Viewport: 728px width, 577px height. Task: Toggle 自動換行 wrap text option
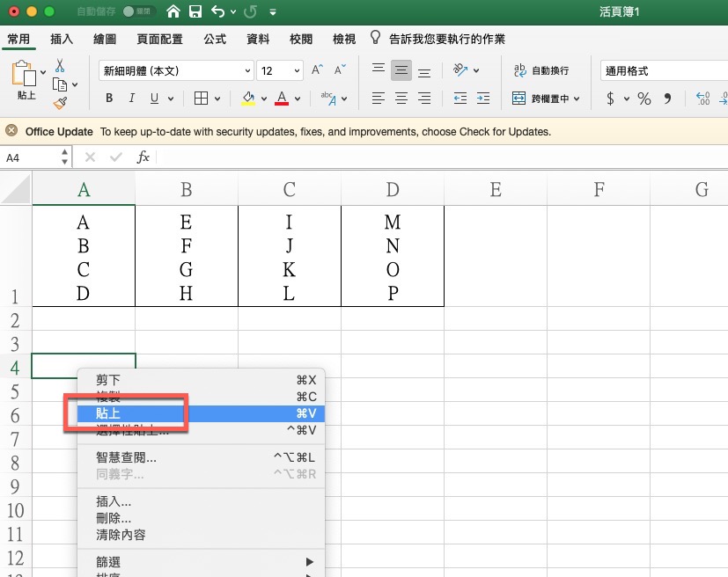(x=541, y=70)
